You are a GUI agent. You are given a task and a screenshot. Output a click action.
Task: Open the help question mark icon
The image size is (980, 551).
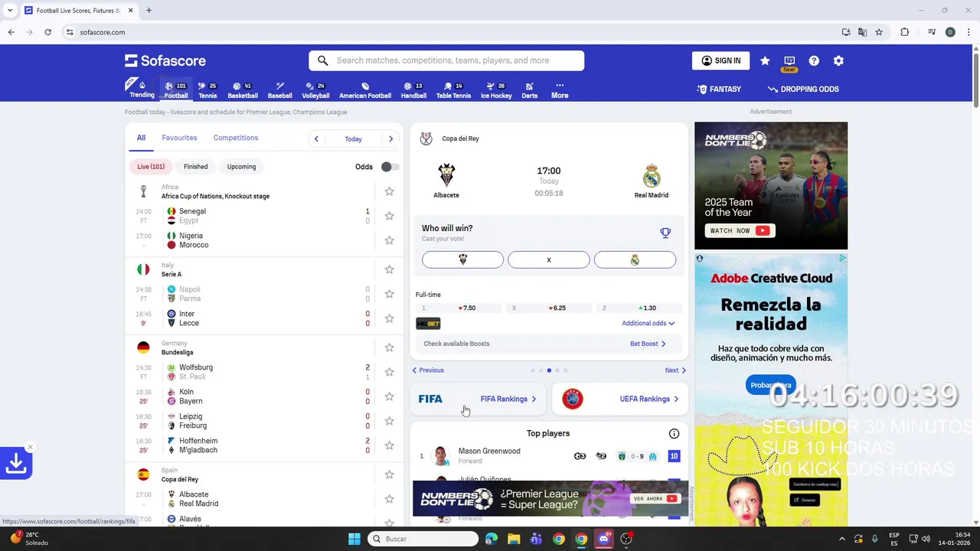coord(814,60)
